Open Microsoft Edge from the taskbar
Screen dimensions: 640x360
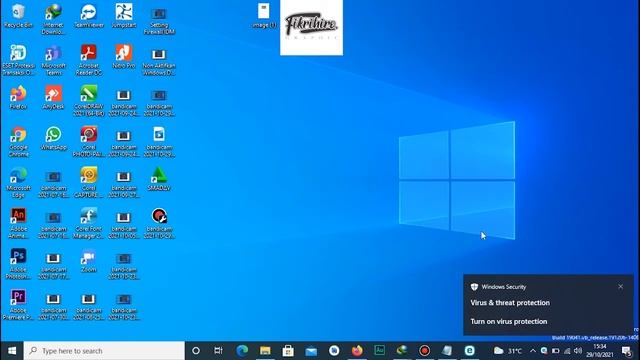click(x=242, y=351)
